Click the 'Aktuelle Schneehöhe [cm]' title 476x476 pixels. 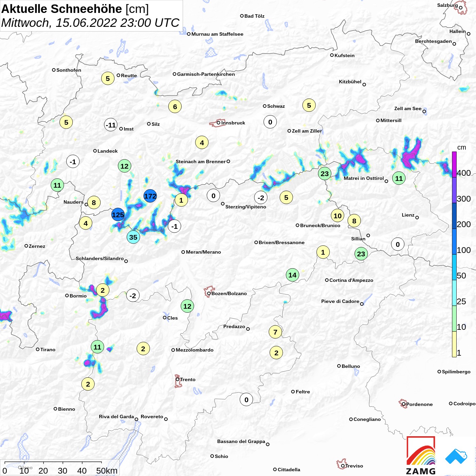pos(75,9)
